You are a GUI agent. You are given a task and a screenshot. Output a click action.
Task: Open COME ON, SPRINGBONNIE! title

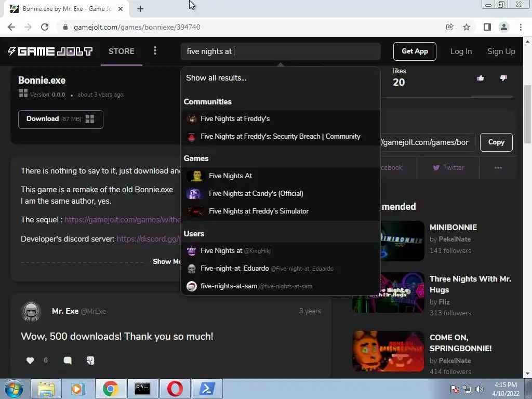pos(460,343)
